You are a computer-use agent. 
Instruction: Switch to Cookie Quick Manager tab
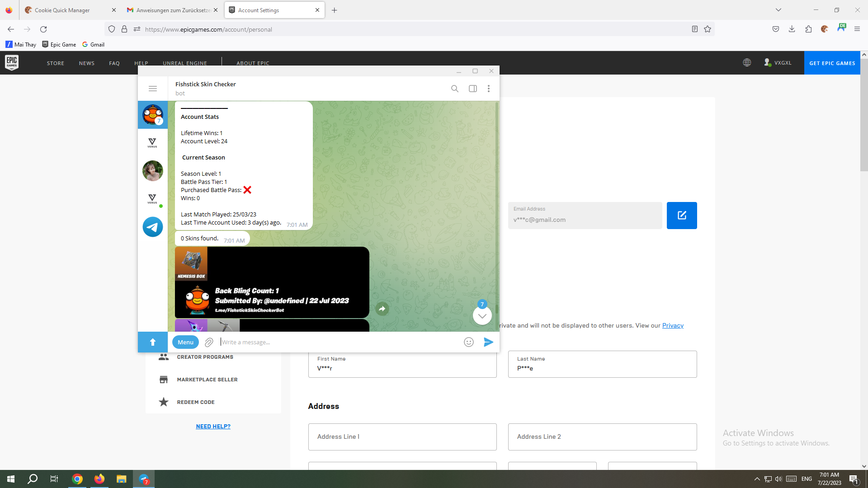click(x=70, y=10)
